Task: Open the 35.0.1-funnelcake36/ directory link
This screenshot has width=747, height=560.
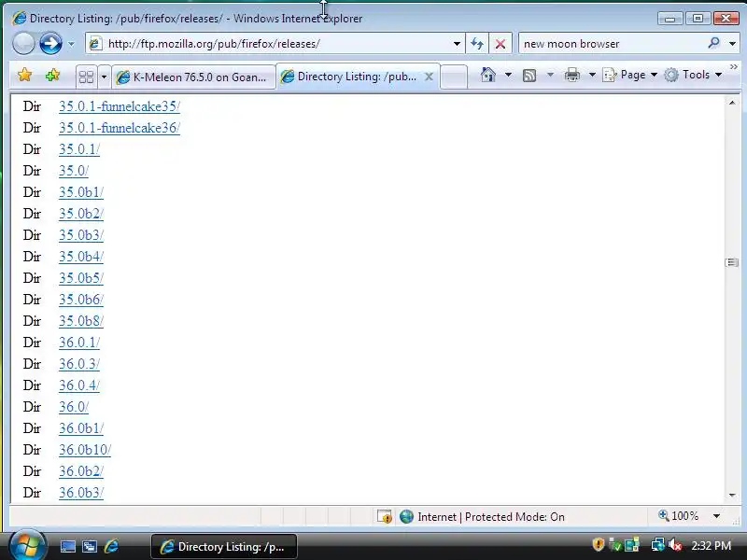Action: point(120,128)
